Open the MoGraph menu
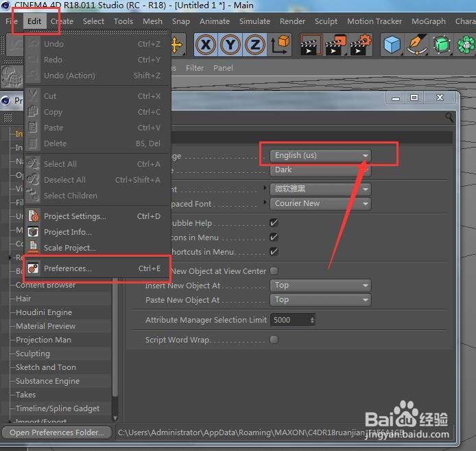476x451 pixels. coord(429,21)
